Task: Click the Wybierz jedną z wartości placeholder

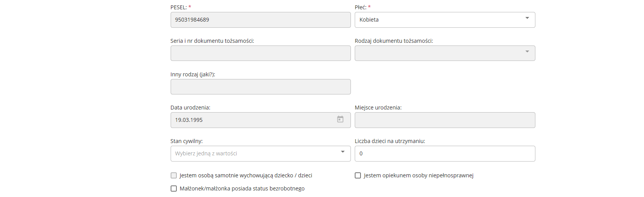Action: point(206,153)
